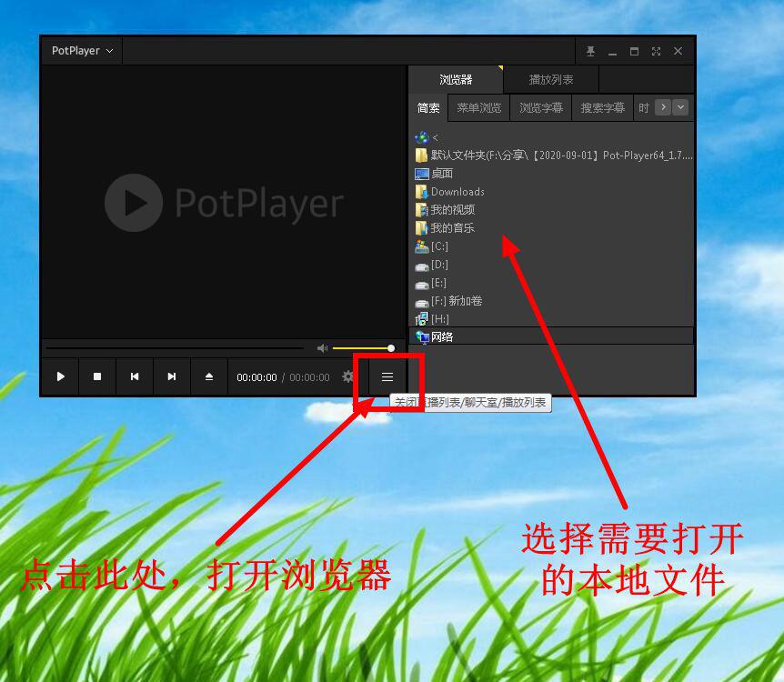The width and height of the screenshot is (784, 682).
Task: Select the 搜索字幕 sub-tab
Action: click(x=602, y=108)
